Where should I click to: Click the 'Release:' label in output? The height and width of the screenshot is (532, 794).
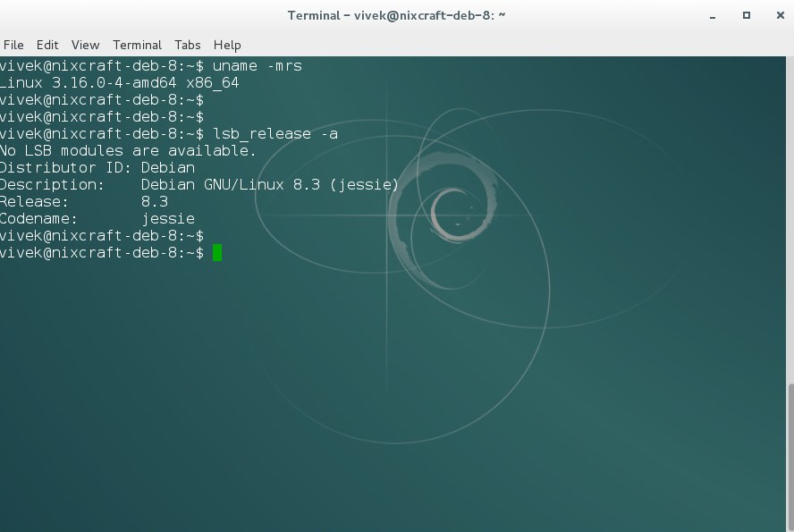click(x=34, y=202)
